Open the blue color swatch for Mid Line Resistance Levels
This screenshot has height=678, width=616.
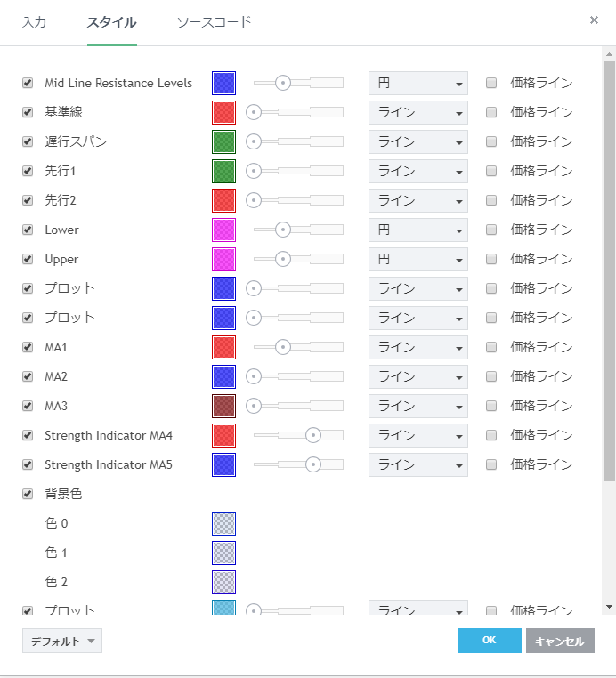[223, 83]
